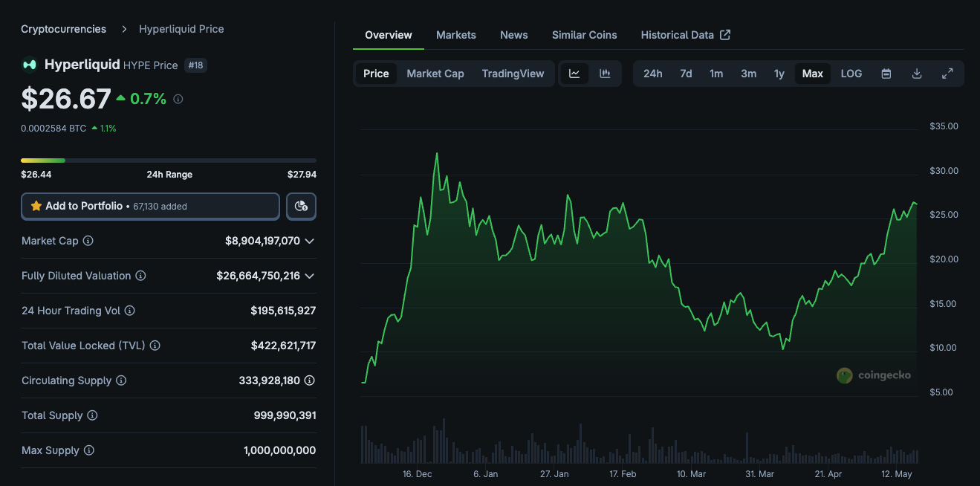Open the News tab
980x486 pixels.
(514, 35)
